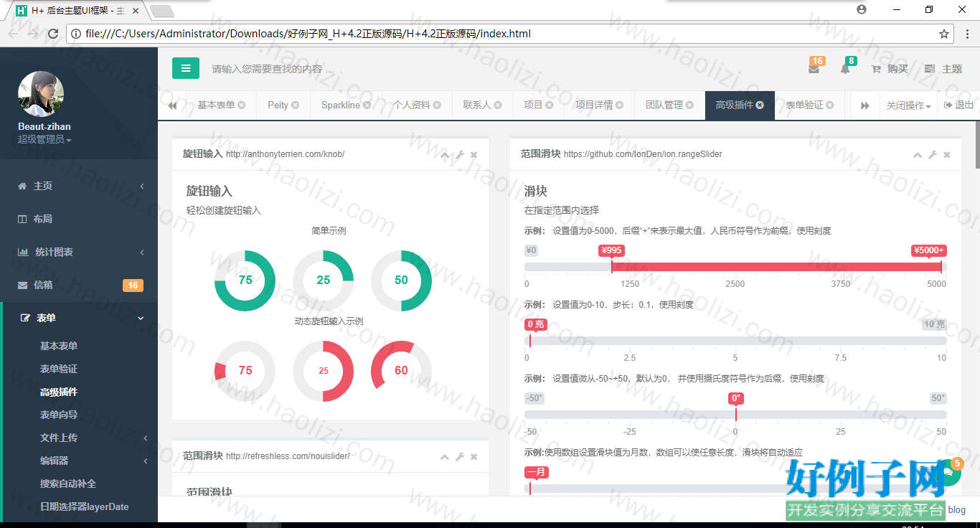Close the 个人资料 tab
Screen dimensions: 980x528
coord(438,105)
